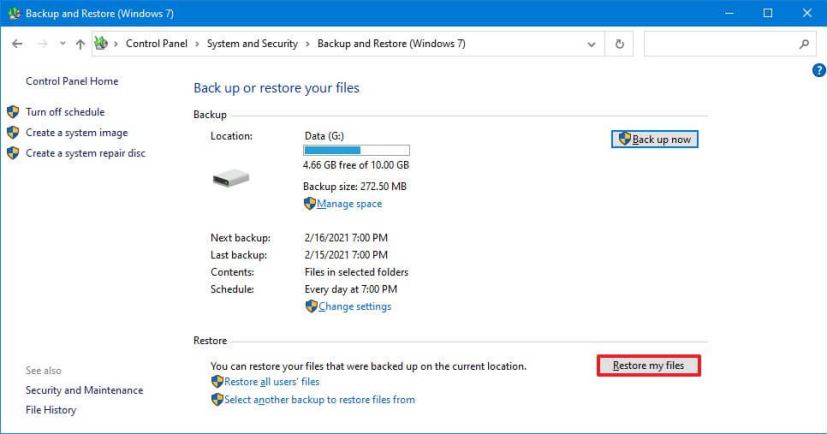Click 'Files in selected folders' contents text

point(357,272)
